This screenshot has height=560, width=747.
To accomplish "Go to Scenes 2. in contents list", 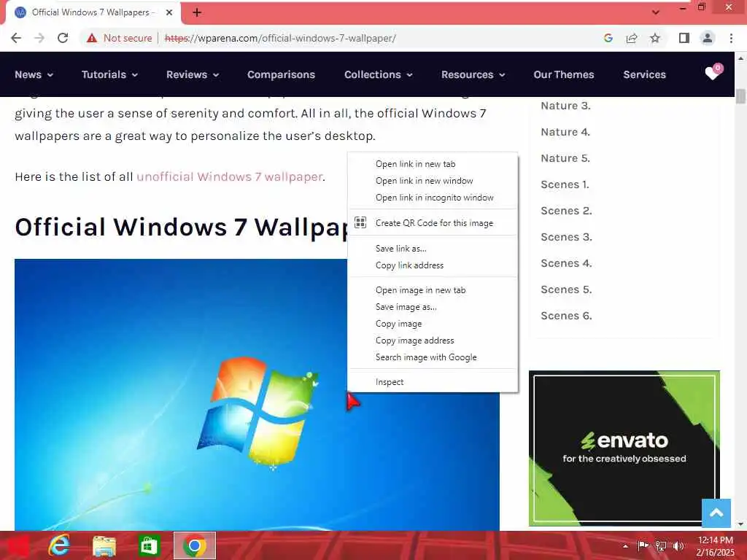I will 566,211.
